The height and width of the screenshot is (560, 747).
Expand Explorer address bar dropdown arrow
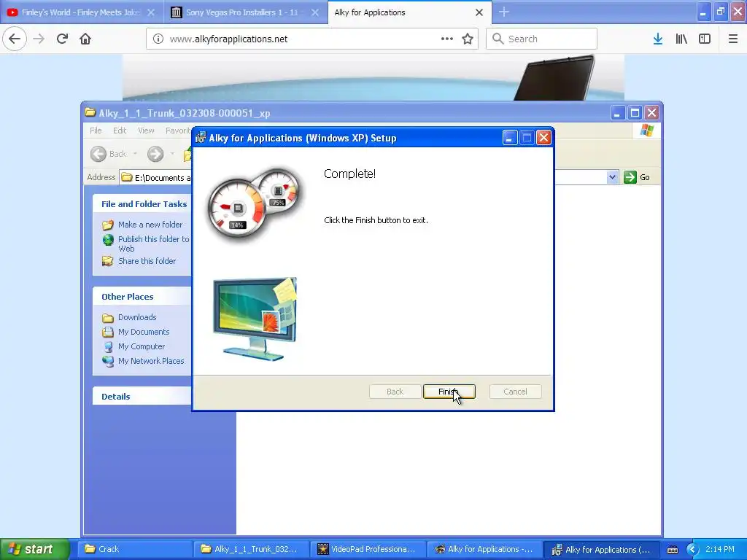point(612,177)
